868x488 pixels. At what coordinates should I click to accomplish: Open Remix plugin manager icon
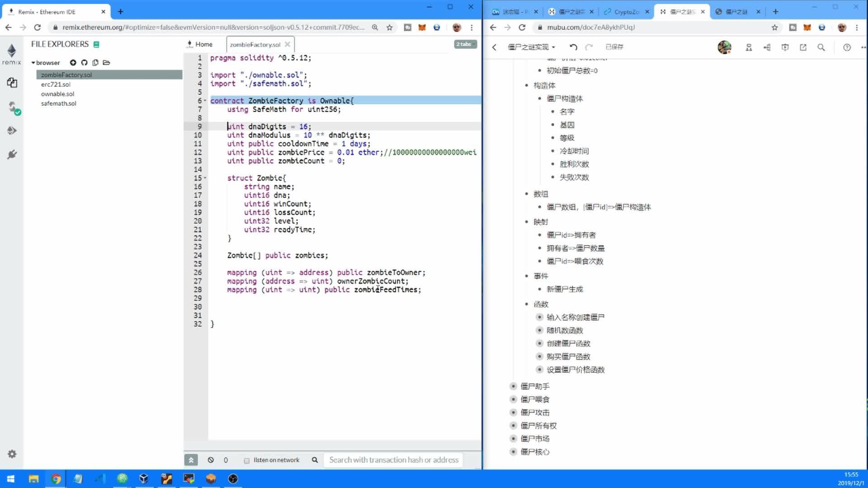[12, 155]
